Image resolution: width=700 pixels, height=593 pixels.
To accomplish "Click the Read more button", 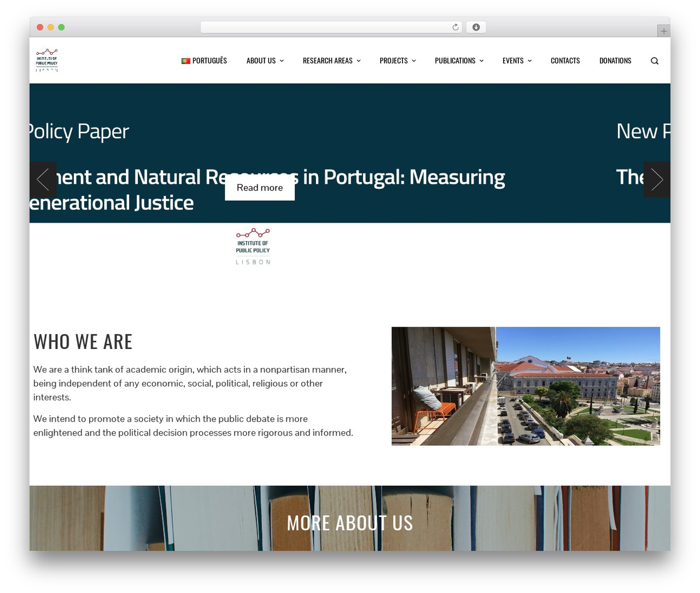I will tap(260, 188).
